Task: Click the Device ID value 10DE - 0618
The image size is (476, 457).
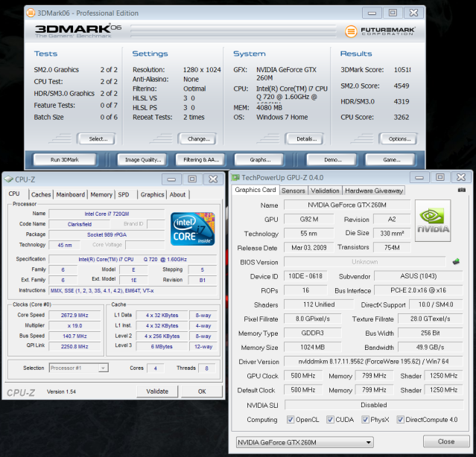Action: coord(305,276)
